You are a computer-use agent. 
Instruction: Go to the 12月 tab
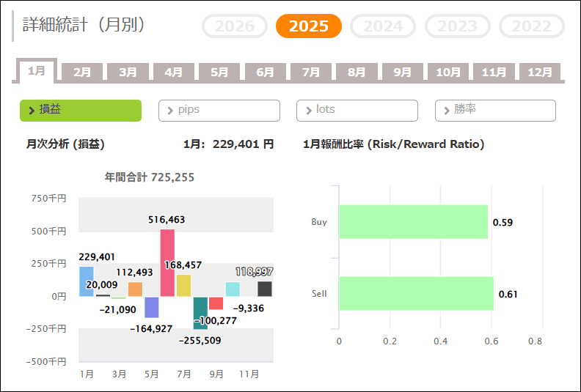click(x=540, y=73)
